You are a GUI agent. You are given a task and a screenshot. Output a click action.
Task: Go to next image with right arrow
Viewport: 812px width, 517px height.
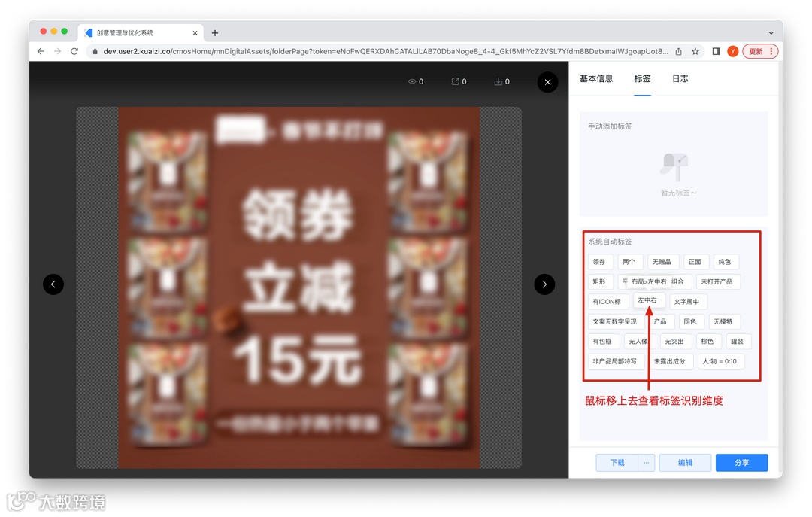pyautogui.click(x=544, y=284)
